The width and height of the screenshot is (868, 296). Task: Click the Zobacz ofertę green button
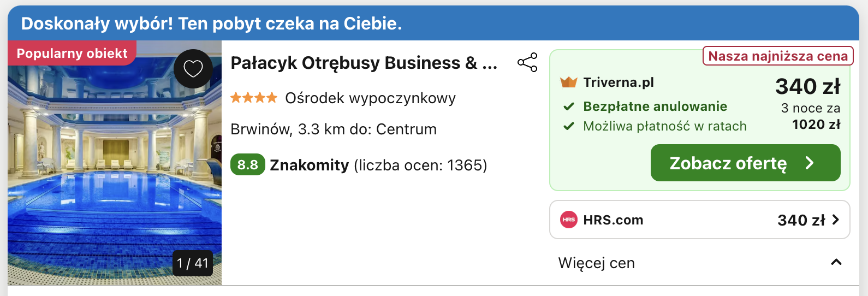[x=745, y=163]
